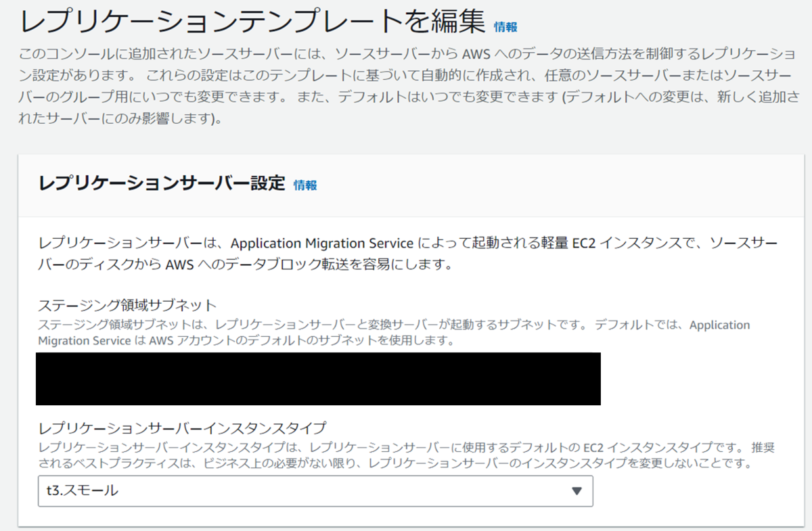
Task: Click the ステージング領域サブネット label
Action: coord(128,304)
